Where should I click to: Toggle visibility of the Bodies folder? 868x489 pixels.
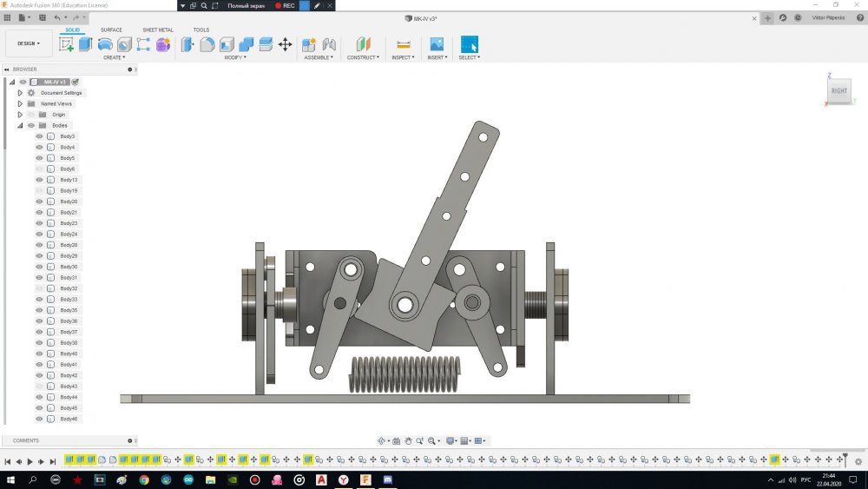coord(31,125)
